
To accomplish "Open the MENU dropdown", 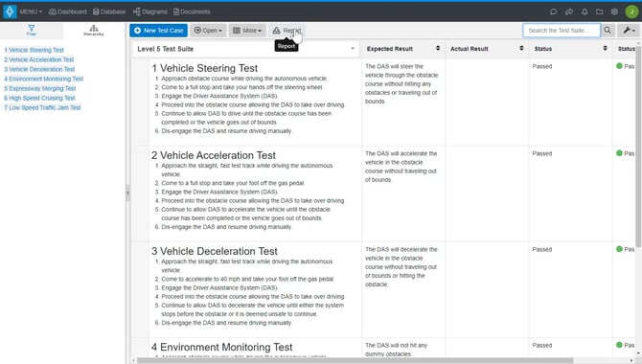I will 31,11.
